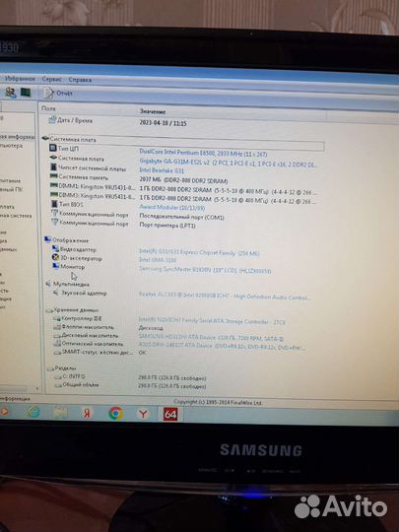The width and height of the screenshot is (399, 532).
Task: Click the Тип ЦП processor icon
Action: click(52, 148)
